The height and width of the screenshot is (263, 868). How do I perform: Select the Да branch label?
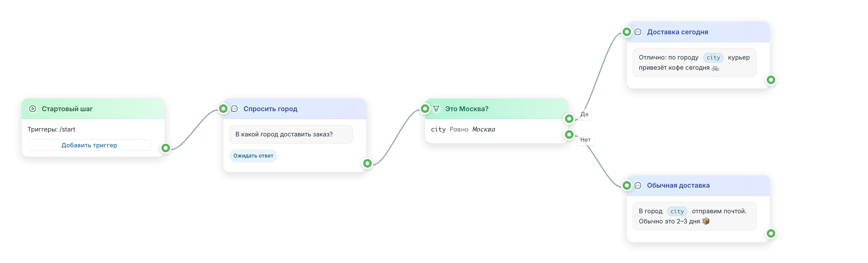point(584,114)
